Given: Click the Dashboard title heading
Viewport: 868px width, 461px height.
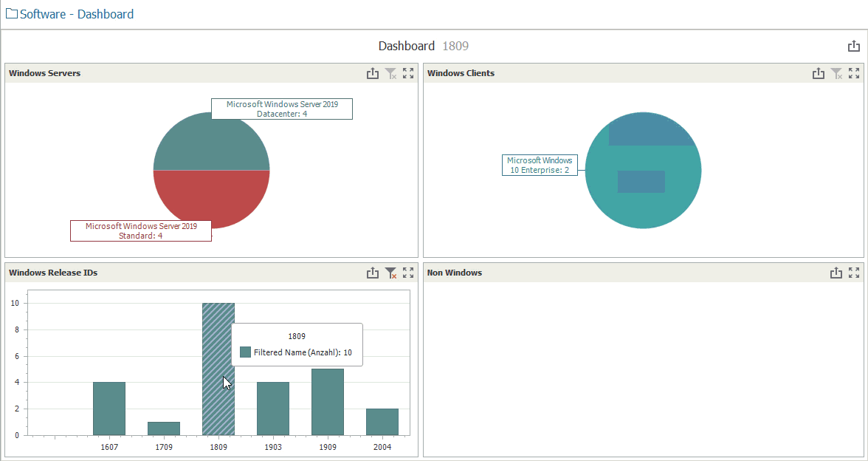Looking at the screenshot, I should 407,46.
